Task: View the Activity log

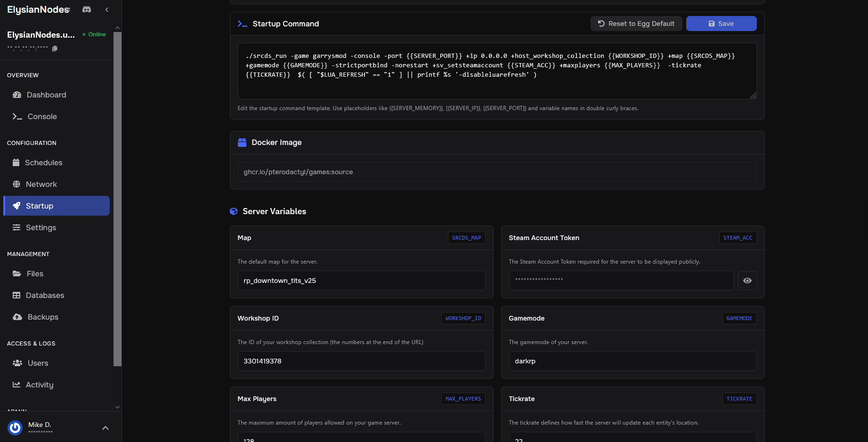Action: (x=57, y=385)
